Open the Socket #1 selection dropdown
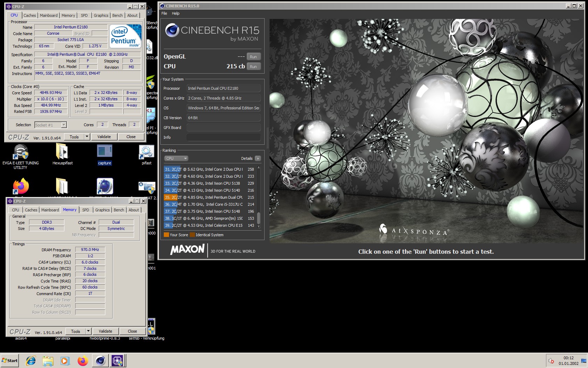 point(50,125)
